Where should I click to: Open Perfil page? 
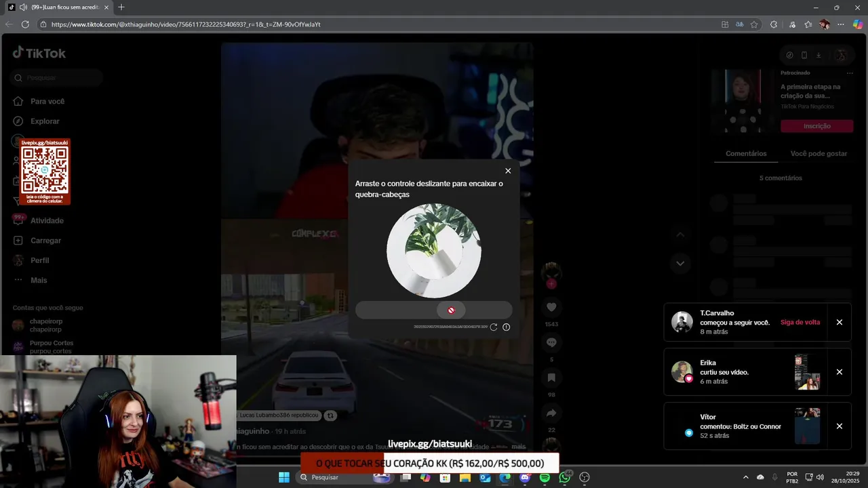click(x=32, y=260)
